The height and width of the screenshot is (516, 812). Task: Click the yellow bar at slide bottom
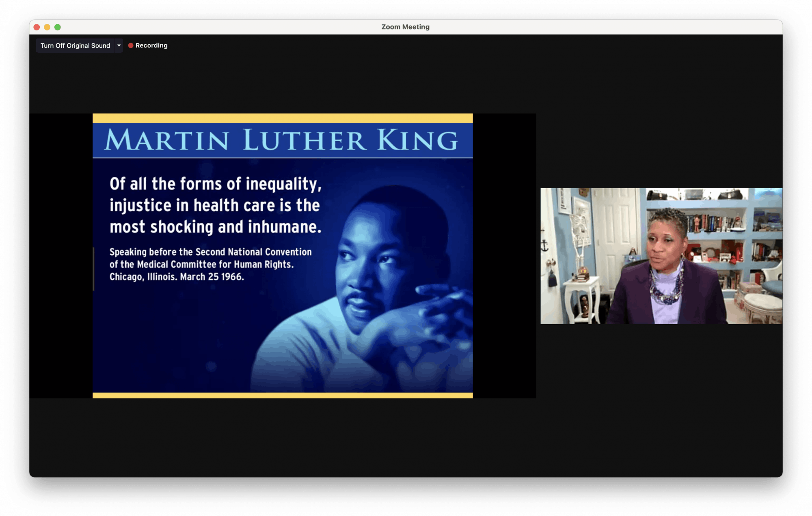(283, 395)
